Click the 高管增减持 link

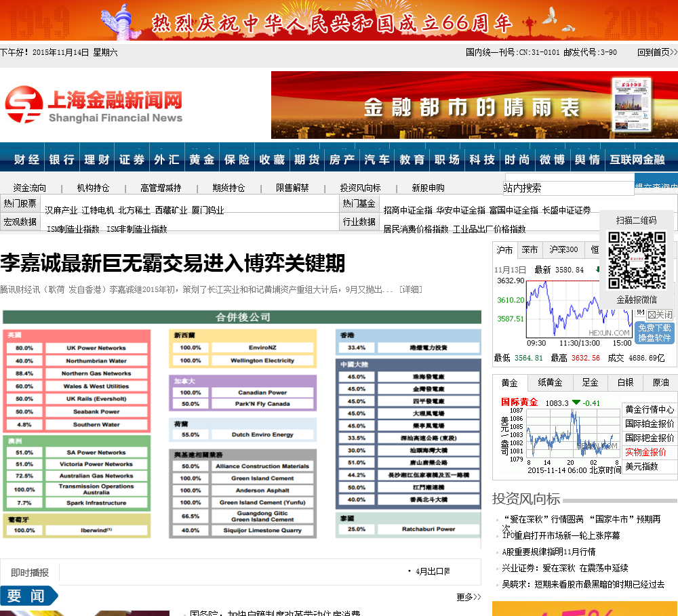click(161, 188)
